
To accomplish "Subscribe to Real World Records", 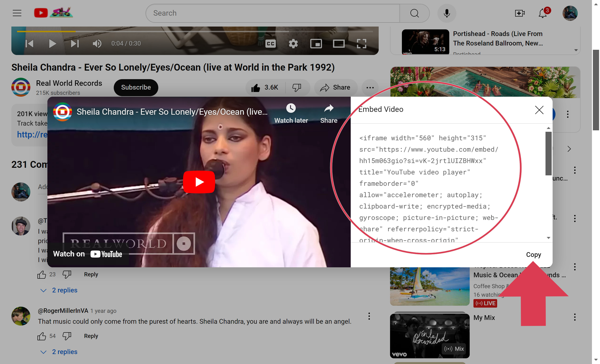I will coord(136,87).
